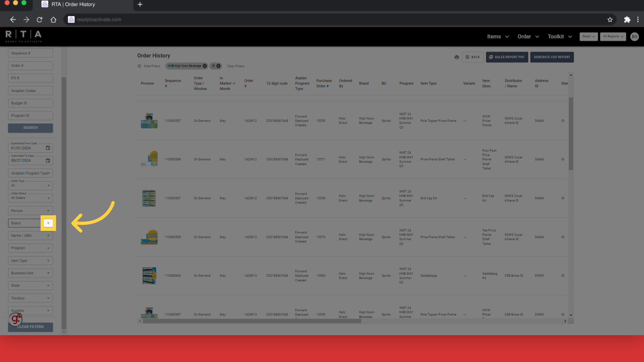The image size is (644, 362).
Task: Open the Order menu
Action: 528,37
